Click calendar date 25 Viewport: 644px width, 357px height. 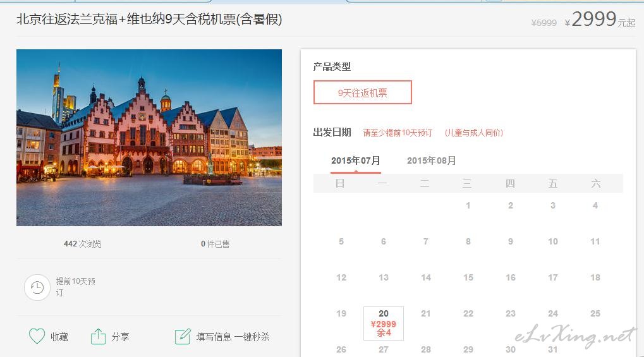pyautogui.click(x=595, y=313)
